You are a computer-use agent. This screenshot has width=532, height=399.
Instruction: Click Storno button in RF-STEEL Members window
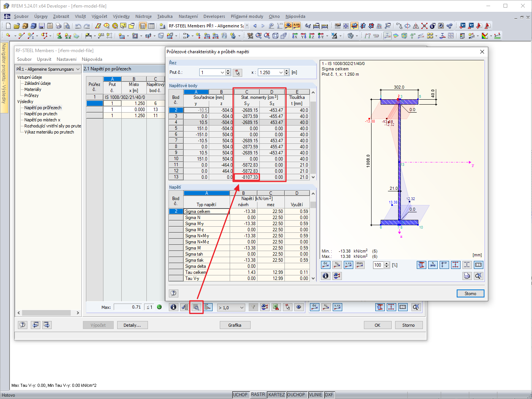point(409,325)
